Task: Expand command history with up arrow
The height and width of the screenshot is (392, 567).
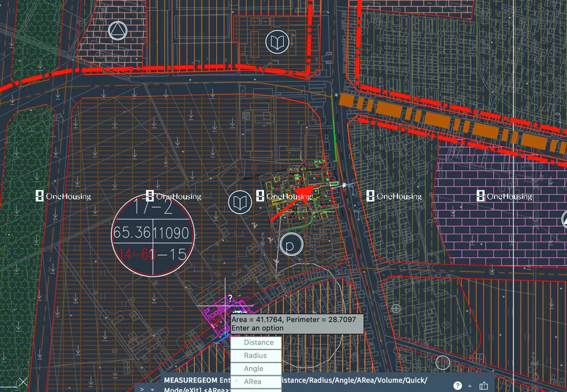Action: pyautogui.click(x=470, y=386)
